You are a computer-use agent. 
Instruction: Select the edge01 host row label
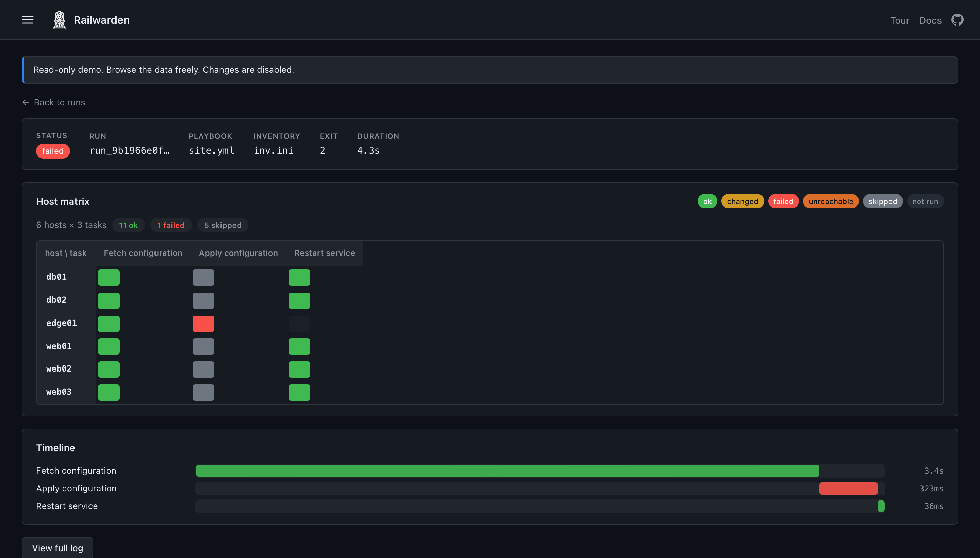[x=61, y=323]
